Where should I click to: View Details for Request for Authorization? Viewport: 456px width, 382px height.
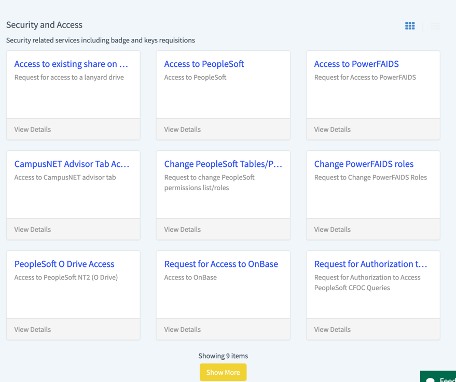point(332,329)
